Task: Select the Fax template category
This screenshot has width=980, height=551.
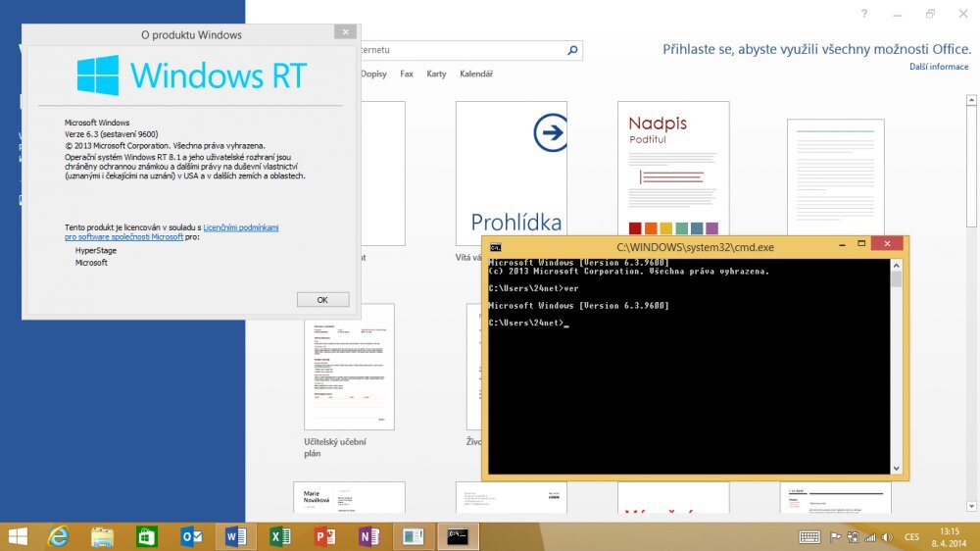Action: [x=407, y=74]
